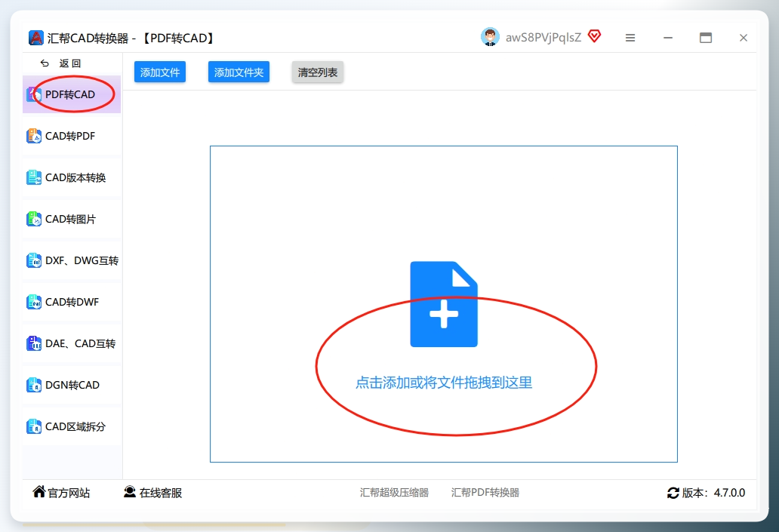The image size is (779, 532).
Task: Select the CAD转图片 label
Action: [x=70, y=219]
